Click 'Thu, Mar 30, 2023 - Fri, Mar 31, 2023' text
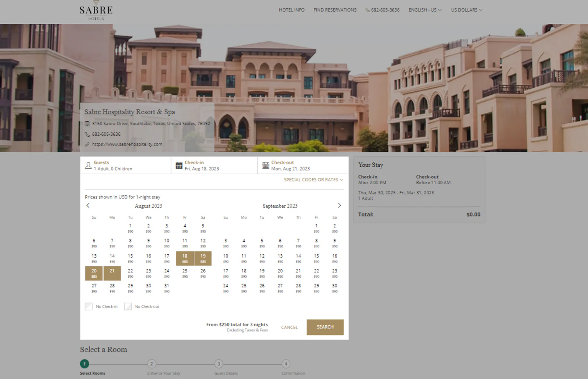This screenshot has height=379, width=588. [x=396, y=193]
